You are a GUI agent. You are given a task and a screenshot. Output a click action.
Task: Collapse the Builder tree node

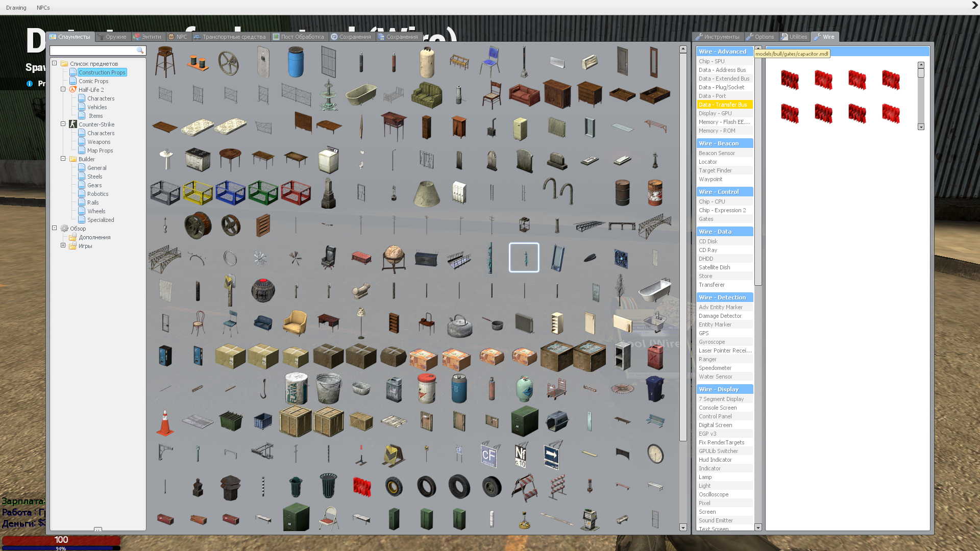(x=63, y=159)
